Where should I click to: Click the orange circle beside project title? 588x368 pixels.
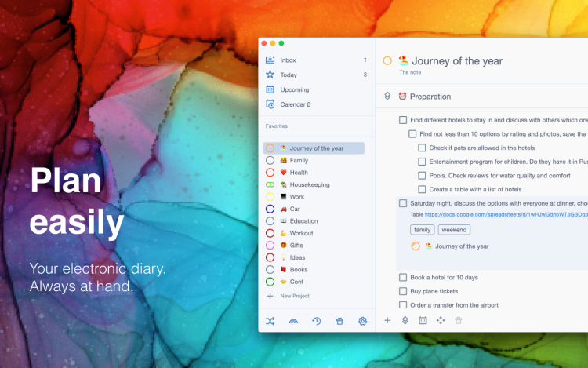[x=387, y=60]
